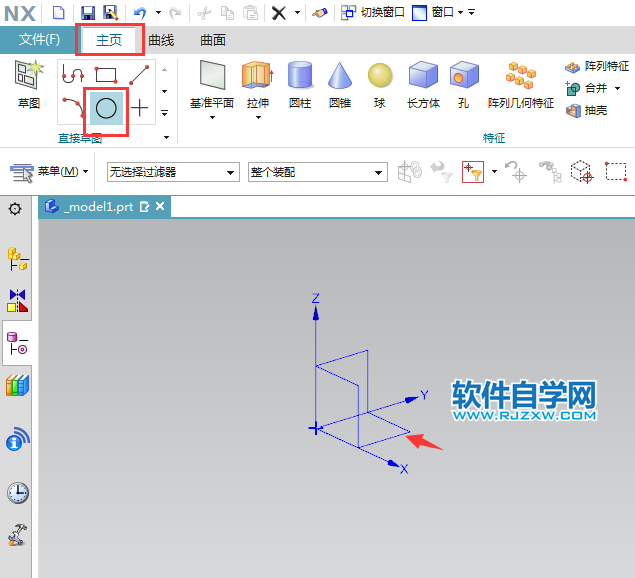This screenshot has width=635, height=578.
Task: Open the Web Browser info icon
Action: (x=17, y=439)
